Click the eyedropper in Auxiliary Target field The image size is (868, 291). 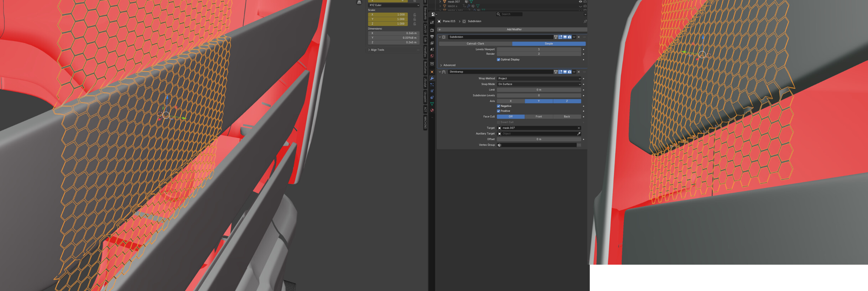[x=579, y=134]
